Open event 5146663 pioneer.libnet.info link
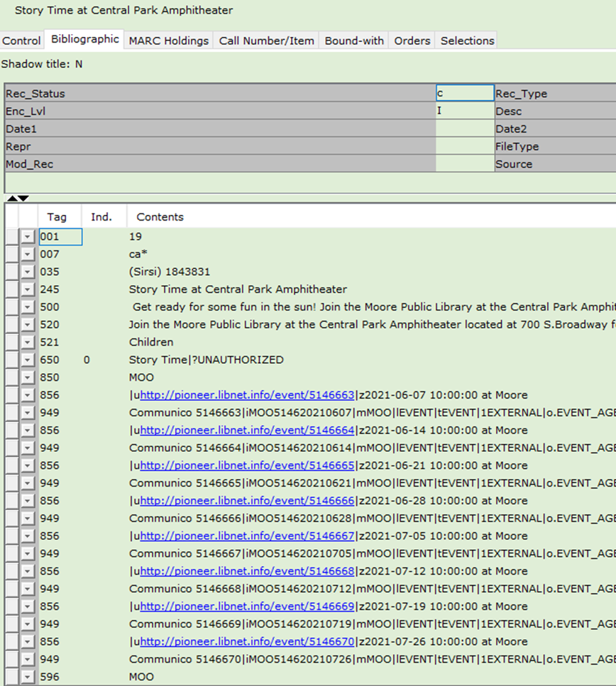Screen dimensions: 616x686 (x=247, y=395)
